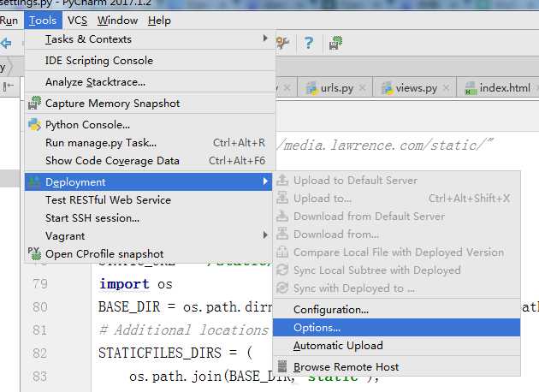Click the Upload to Default Server icon

[x=282, y=180]
